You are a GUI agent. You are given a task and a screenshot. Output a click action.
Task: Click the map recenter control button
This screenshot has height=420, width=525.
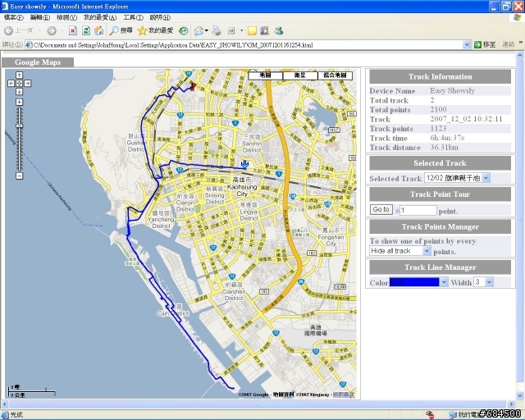(20, 84)
